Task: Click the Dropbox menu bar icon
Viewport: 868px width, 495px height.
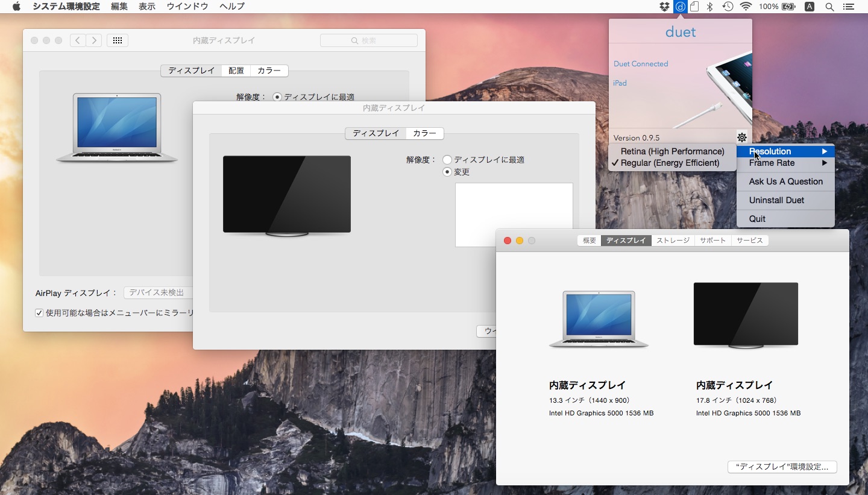Action: (665, 7)
